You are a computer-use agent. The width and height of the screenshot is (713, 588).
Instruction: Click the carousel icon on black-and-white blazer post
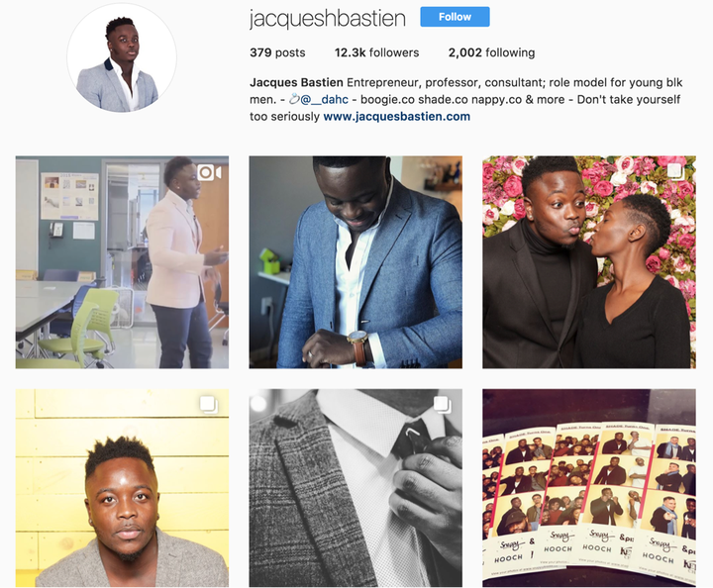442,405
